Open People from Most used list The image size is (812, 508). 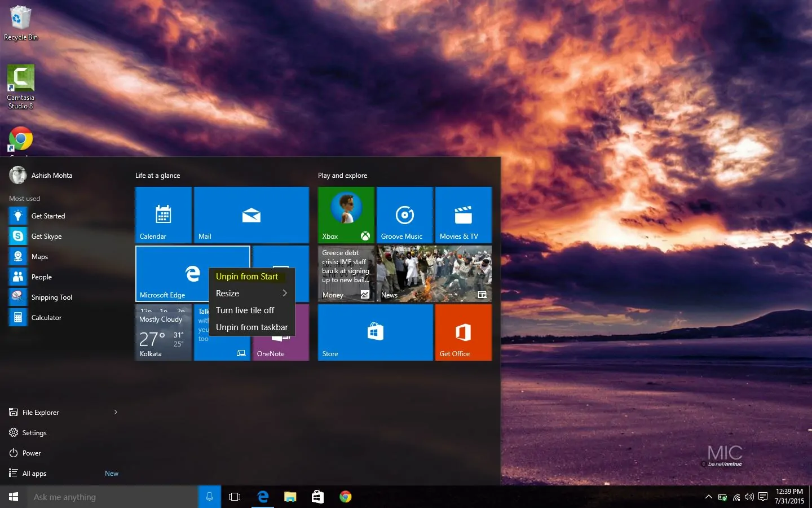65,277
